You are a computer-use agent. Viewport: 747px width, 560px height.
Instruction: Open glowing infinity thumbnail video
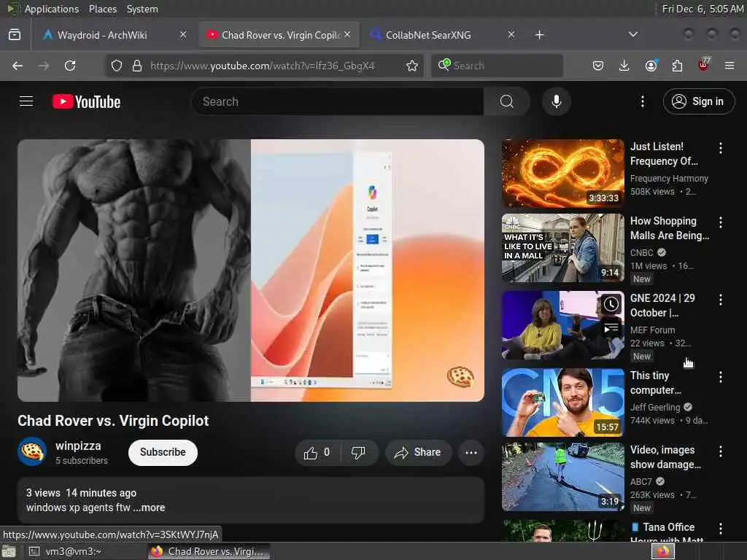[562, 174]
